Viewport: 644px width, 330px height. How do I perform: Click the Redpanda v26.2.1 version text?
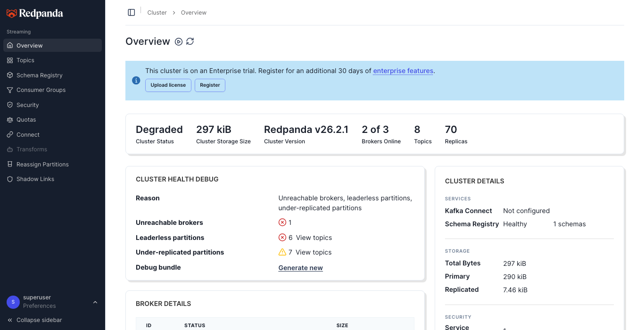coord(306,130)
